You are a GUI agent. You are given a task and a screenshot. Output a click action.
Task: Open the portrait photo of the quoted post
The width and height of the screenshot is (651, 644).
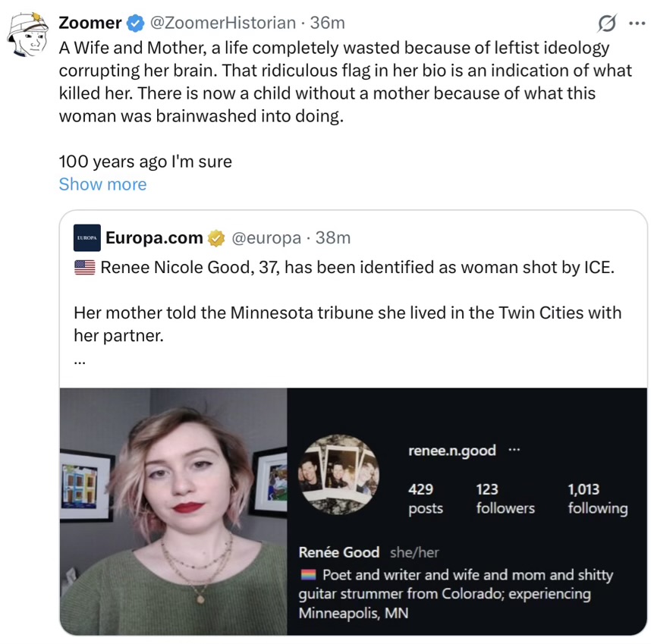pyautogui.click(x=173, y=510)
